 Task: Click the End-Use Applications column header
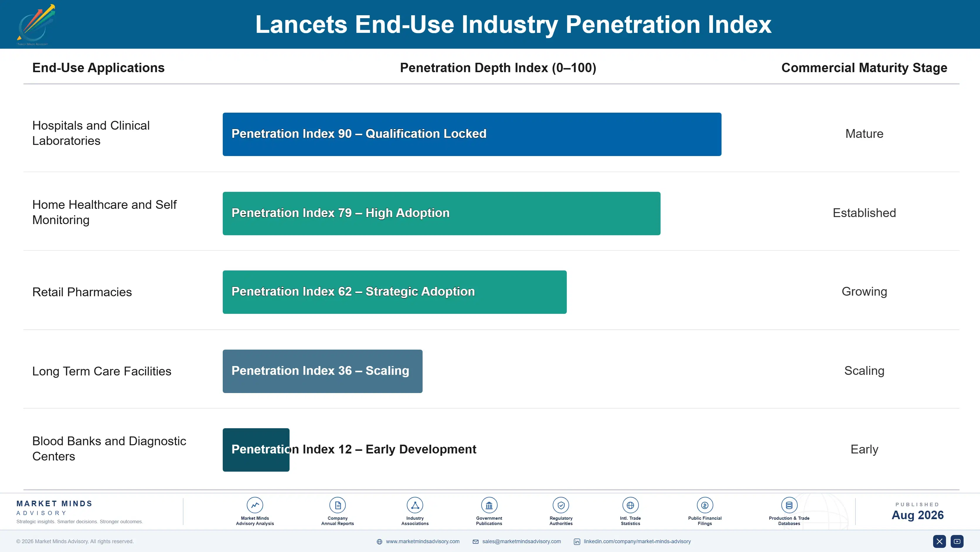(98, 68)
